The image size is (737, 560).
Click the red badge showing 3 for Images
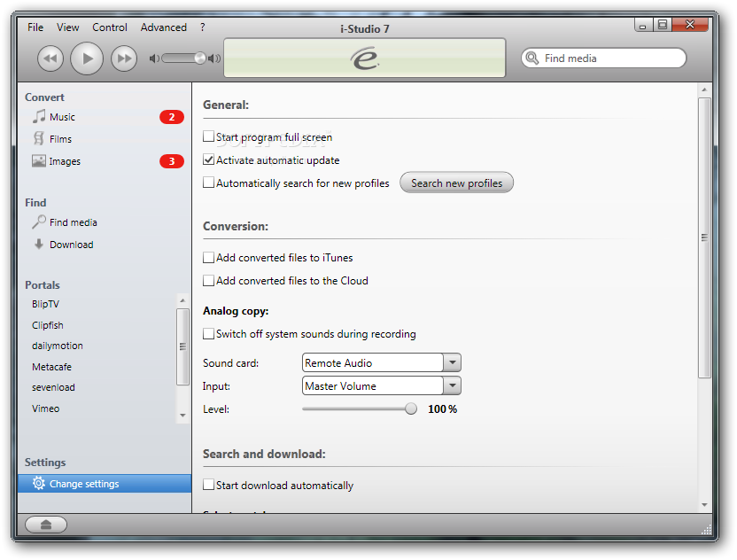[x=172, y=161]
